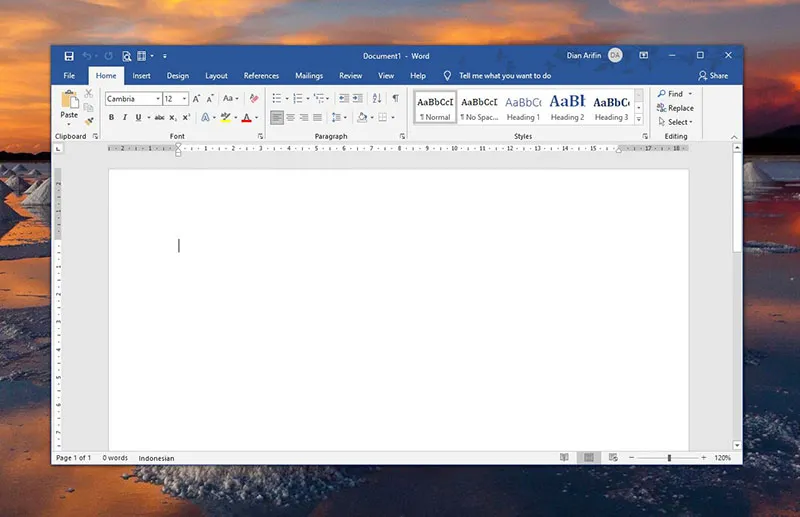Viewport: 800px width, 517px height.
Task: Click the Replace button in Editing
Action: [x=675, y=108]
